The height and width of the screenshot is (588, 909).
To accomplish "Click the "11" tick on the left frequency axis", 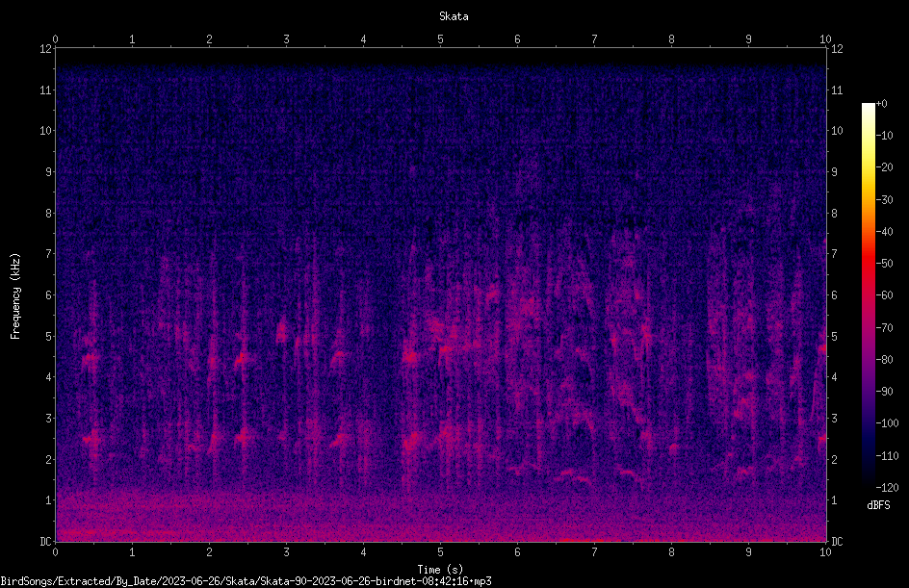I will [x=45, y=89].
